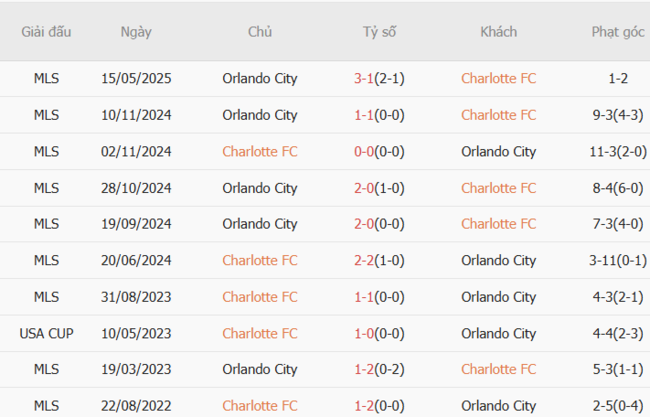Click the 1-0 score on 10/05/2023

(x=365, y=333)
